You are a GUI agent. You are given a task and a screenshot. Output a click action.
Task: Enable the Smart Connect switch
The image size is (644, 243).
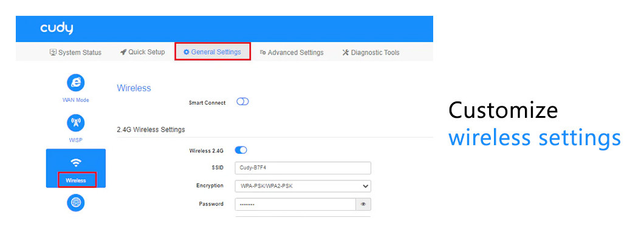[242, 102]
